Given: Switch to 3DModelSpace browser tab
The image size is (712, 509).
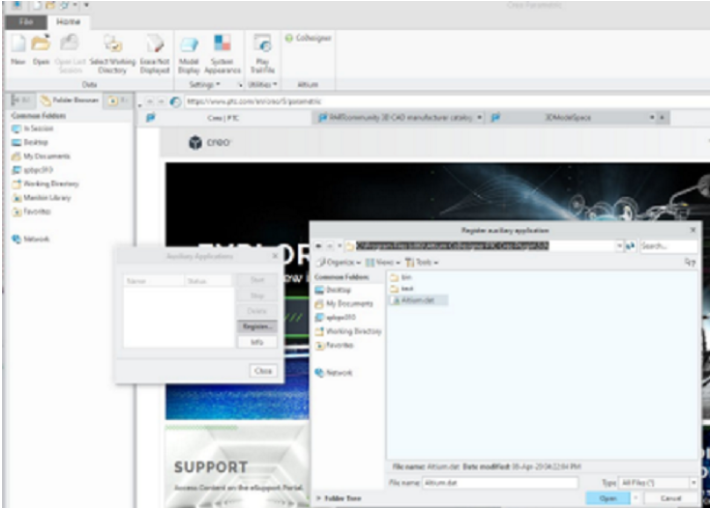Looking at the screenshot, I should tap(568, 118).
